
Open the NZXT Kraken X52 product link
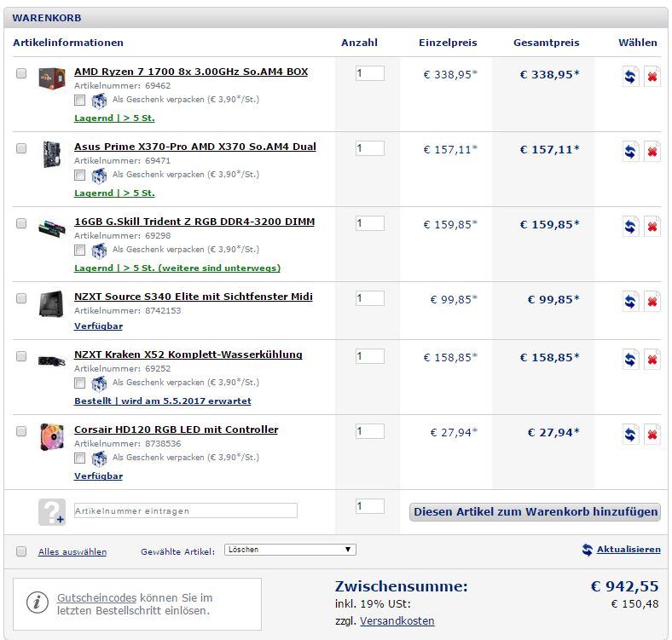point(188,355)
